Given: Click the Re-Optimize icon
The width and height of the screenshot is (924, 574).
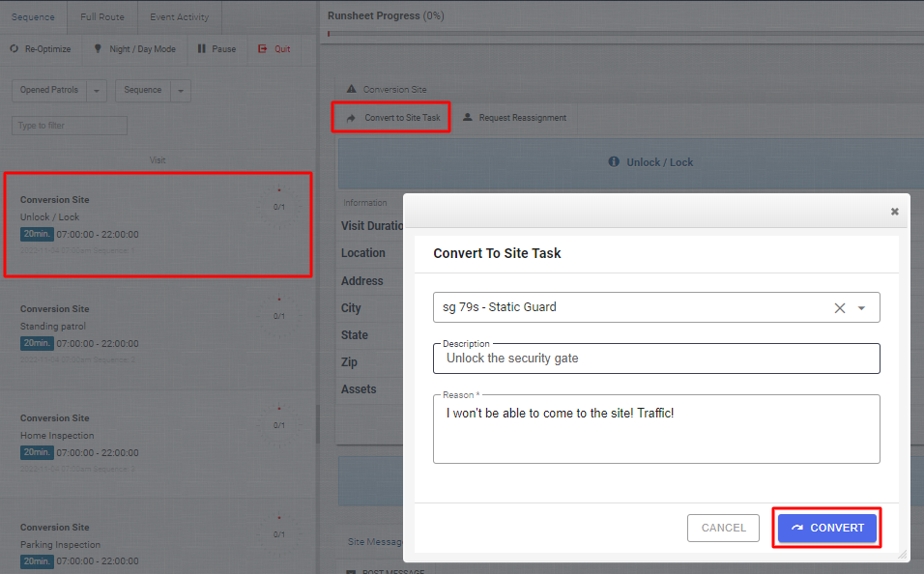Looking at the screenshot, I should [x=14, y=48].
